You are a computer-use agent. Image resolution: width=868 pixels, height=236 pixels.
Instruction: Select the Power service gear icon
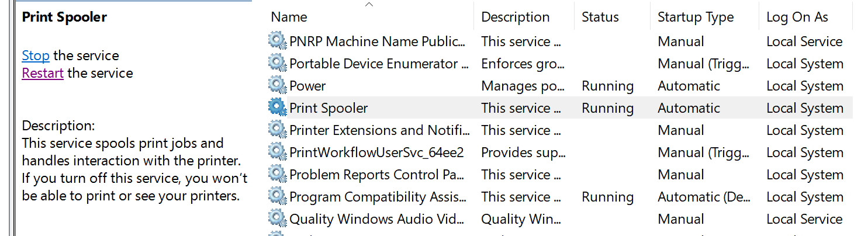[277, 85]
